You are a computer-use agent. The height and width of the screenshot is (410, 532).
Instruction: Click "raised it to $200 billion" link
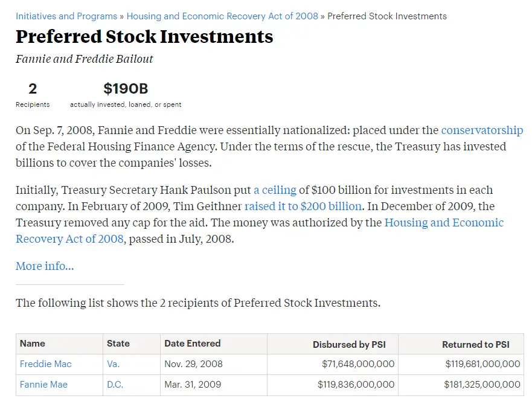pyautogui.click(x=303, y=206)
